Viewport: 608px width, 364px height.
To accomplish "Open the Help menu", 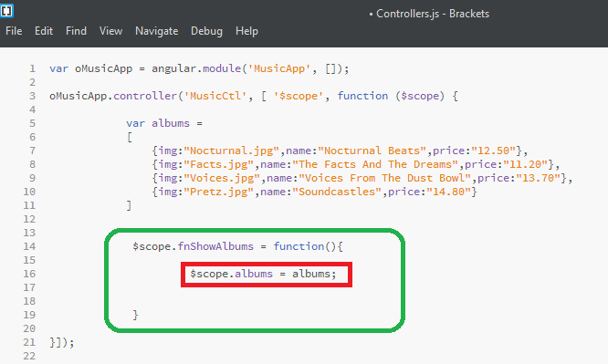I will [246, 31].
